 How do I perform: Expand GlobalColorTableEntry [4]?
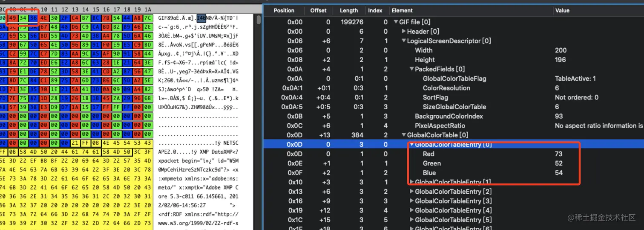[x=411, y=210]
